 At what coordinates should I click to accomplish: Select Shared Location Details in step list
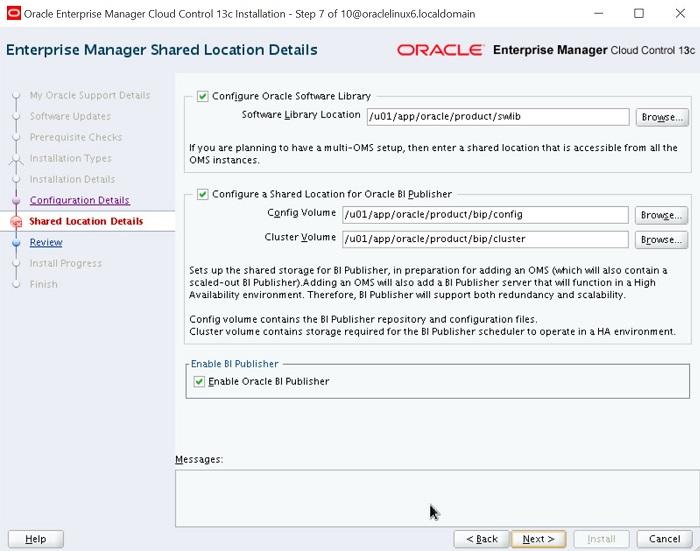(x=86, y=221)
